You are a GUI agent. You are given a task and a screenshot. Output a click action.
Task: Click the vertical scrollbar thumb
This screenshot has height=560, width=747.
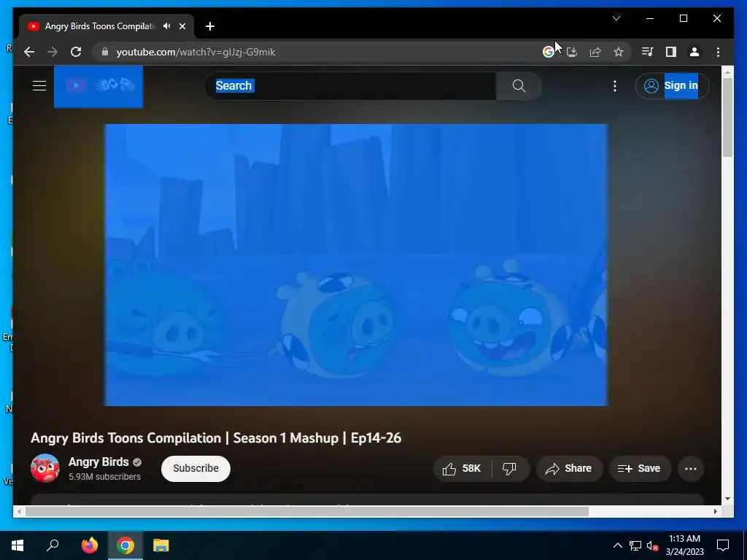click(x=727, y=117)
